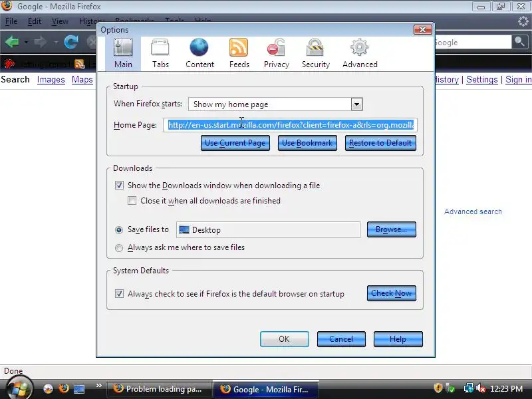Viewport: 532px width, 399px height.
Task: Open the View menu in Firefox
Action: tap(60, 21)
